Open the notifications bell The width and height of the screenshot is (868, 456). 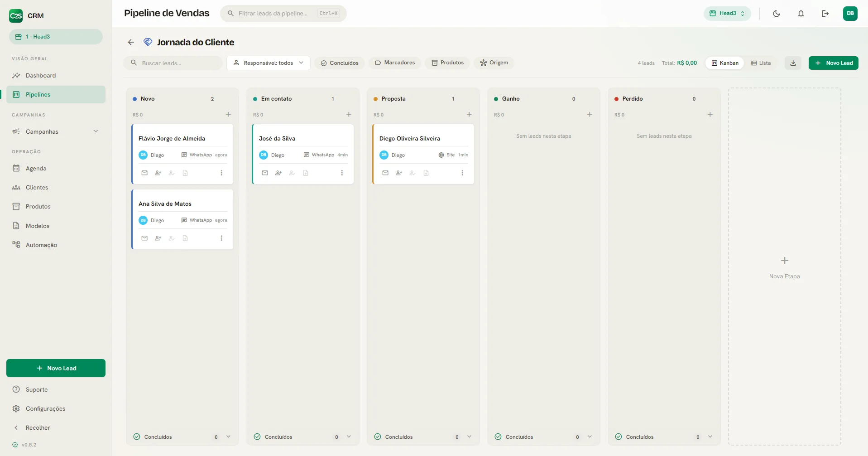click(x=801, y=14)
